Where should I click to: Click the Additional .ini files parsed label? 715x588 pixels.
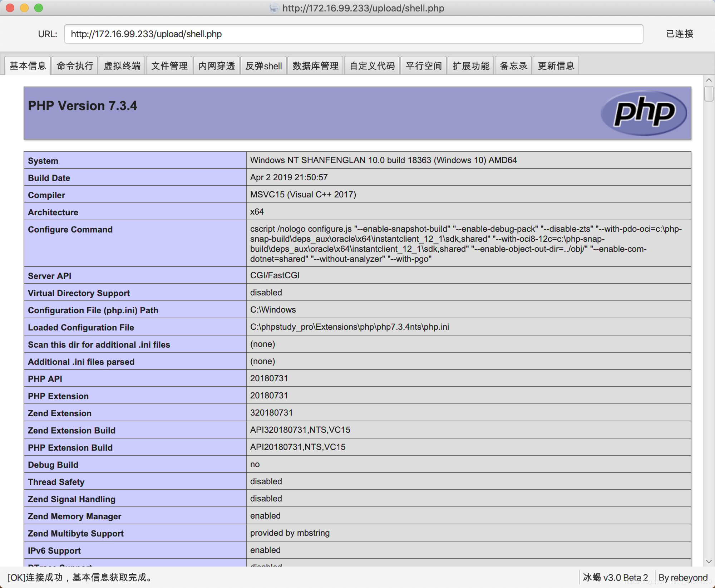[x=81, y=362]
